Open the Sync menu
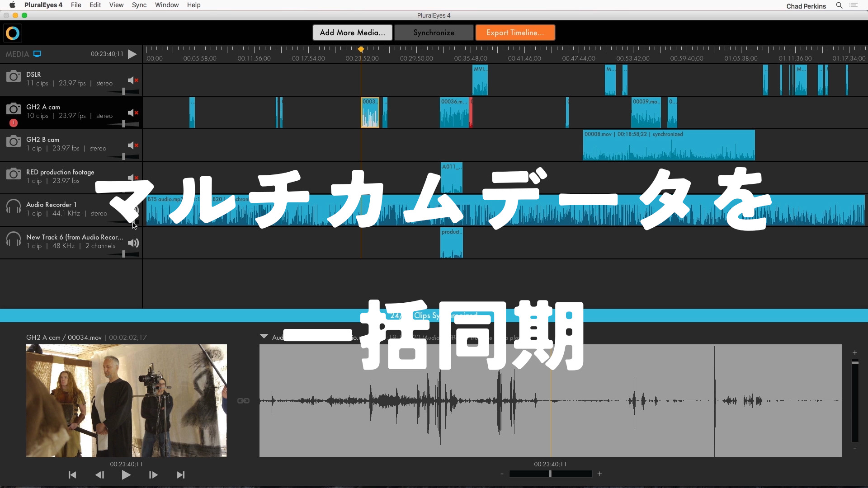868x488 pixels. 139,5
